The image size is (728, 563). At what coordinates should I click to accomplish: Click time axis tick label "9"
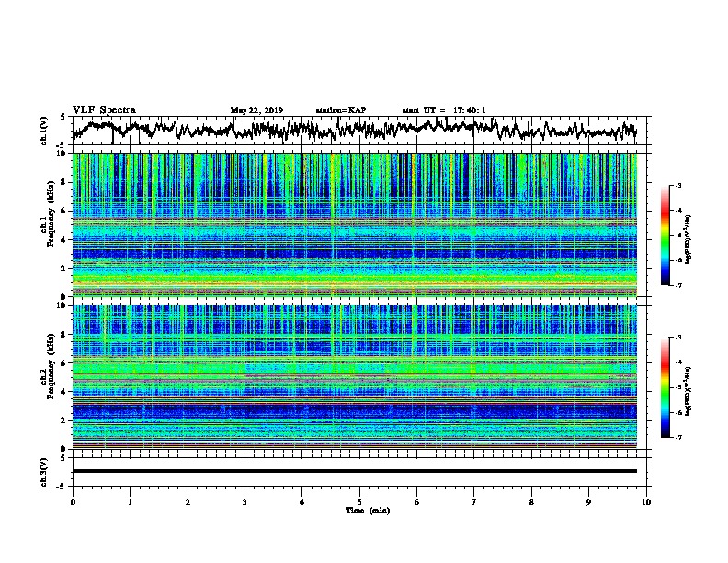[588, 502]
